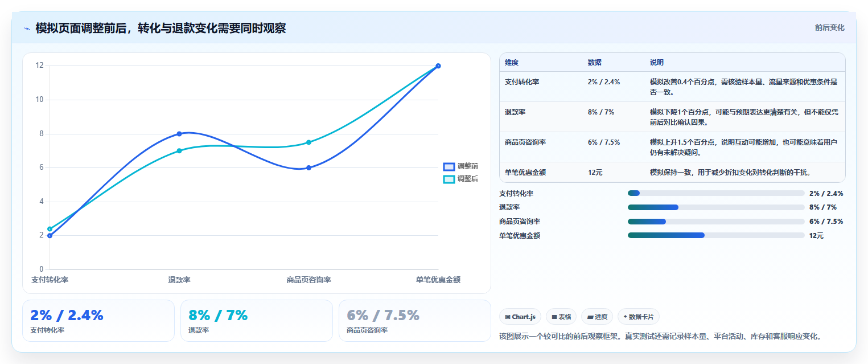Click the 说明 column header
Image resolution: width=868 pixels, height=364 pixels.
(657, 63)
